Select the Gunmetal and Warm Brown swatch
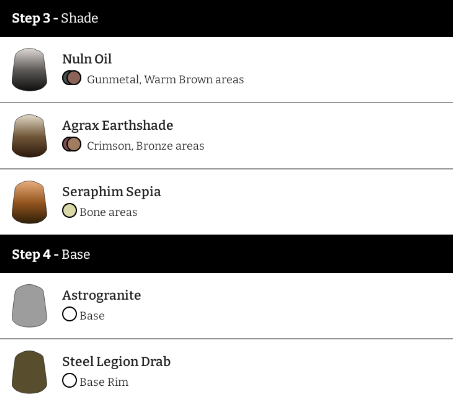The height and width of the screenshot is (403, 453). pyautogui.click(x=72, y=78)
